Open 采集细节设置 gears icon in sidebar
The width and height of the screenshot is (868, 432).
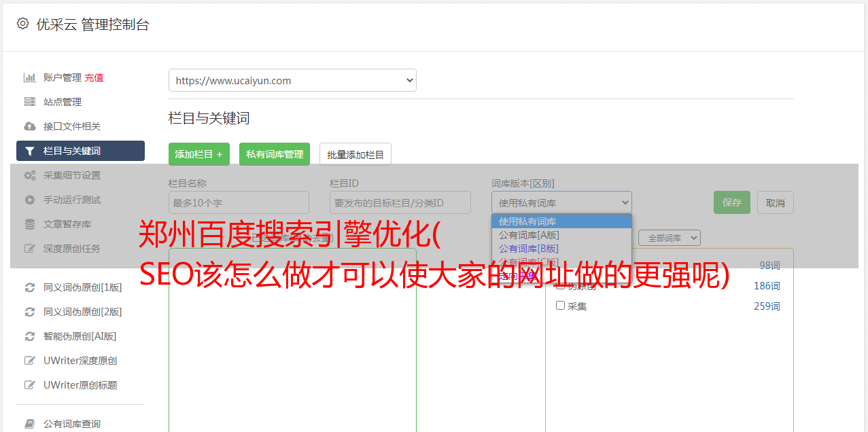click(x=29, y=175)
